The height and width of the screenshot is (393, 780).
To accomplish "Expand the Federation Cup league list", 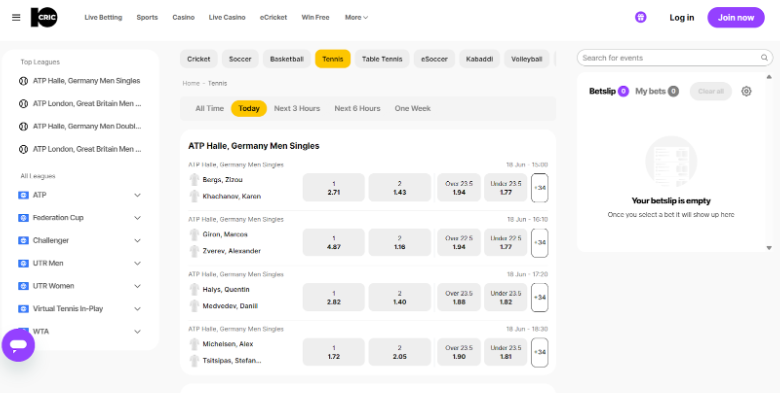I will [x=138, y=218].
